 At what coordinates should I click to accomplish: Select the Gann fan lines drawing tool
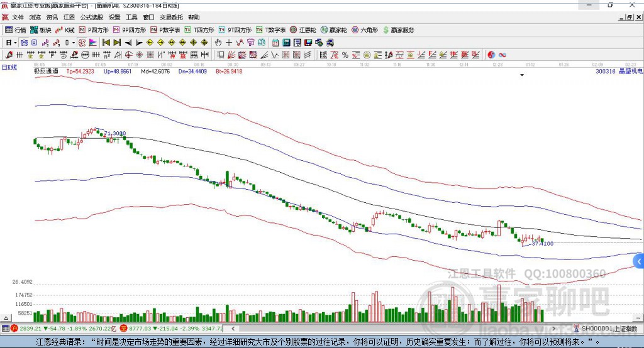pos(231,55)
